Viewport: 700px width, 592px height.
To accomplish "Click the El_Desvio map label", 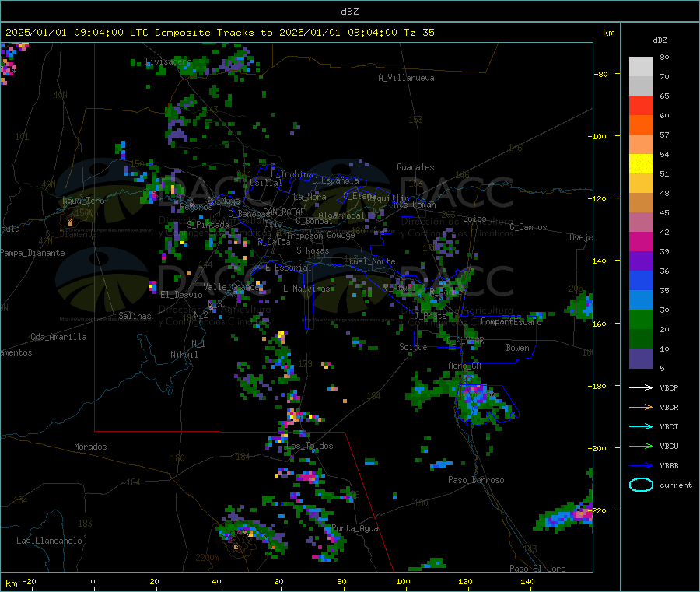I will [x=182, y=295].
